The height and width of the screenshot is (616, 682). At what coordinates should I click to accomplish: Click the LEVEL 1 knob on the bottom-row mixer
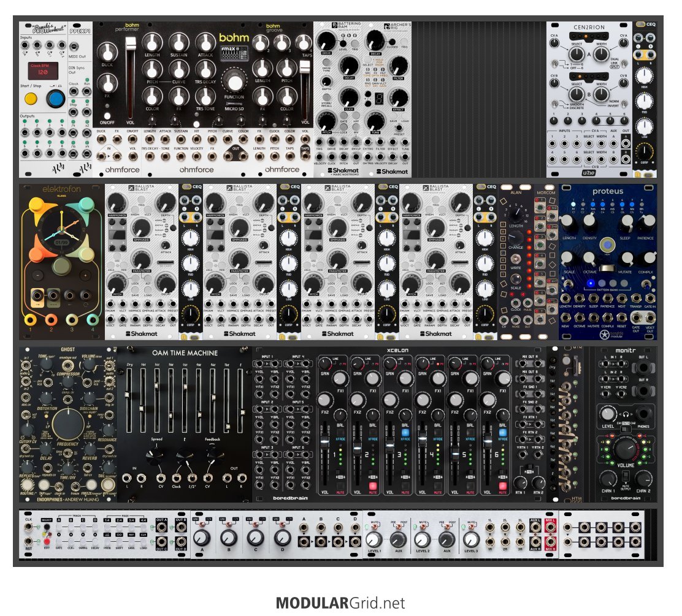click(373, 539)
